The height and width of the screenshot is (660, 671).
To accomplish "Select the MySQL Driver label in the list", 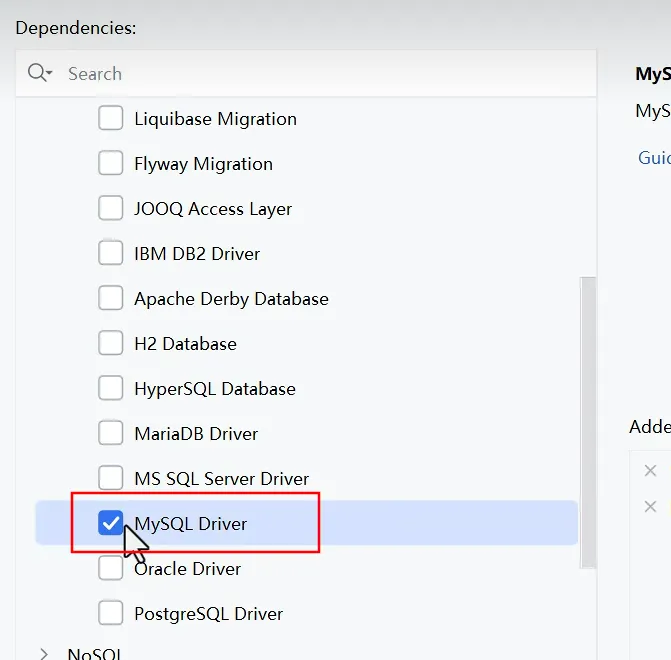I will (x=190, y=524).
